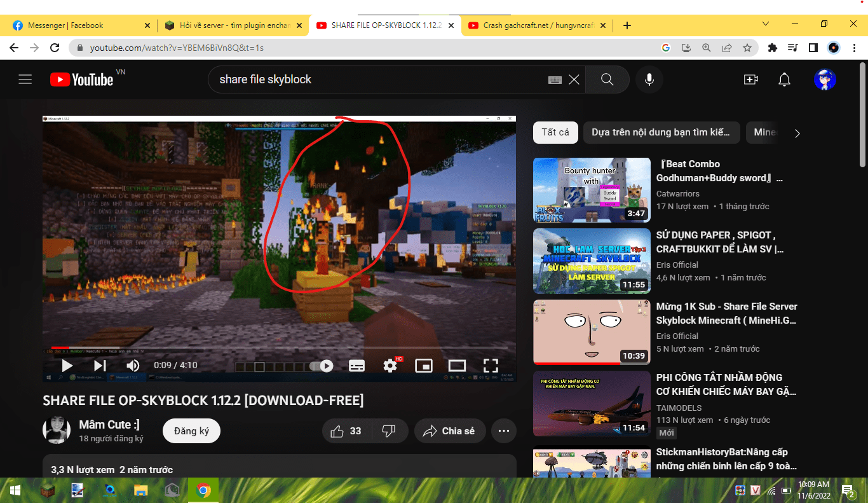This screenshot has width=868, height=503.
Task: Toggle the Chrome side panel
Action: click(813, 48)
